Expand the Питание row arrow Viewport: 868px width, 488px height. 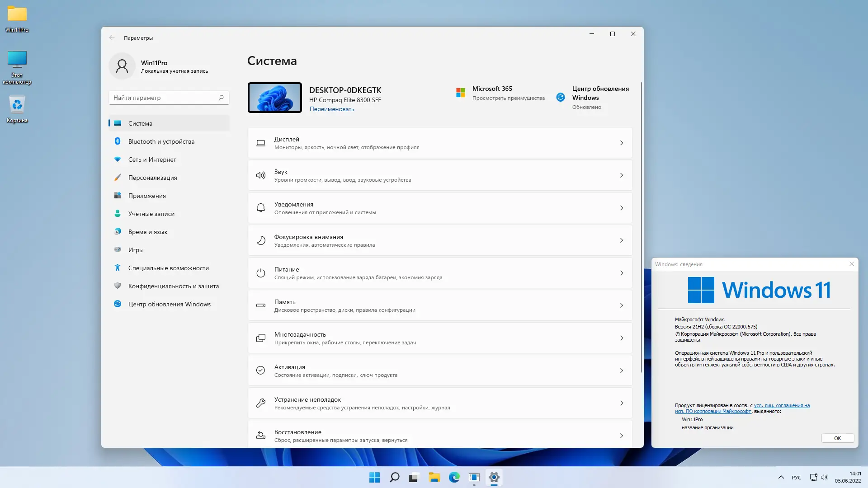point(622,273)
